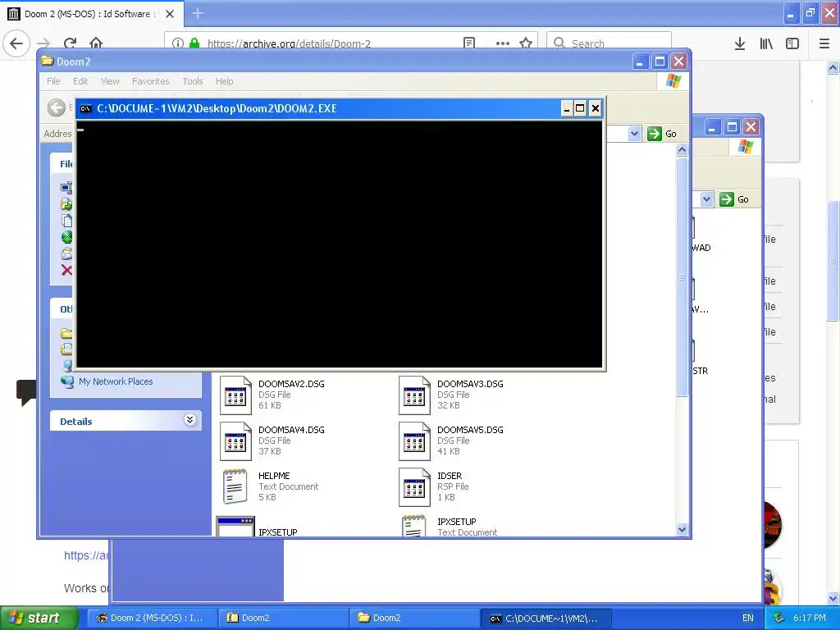Image resolution: width=840 pixels, height=630 pixels.
Task: Select the DOOMSAV3.DSG file icon
Action: tap(414, 395)
